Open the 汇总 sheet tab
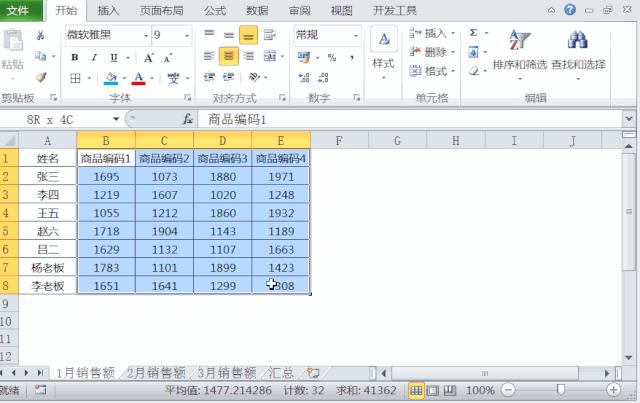 (x=281, y=373)
